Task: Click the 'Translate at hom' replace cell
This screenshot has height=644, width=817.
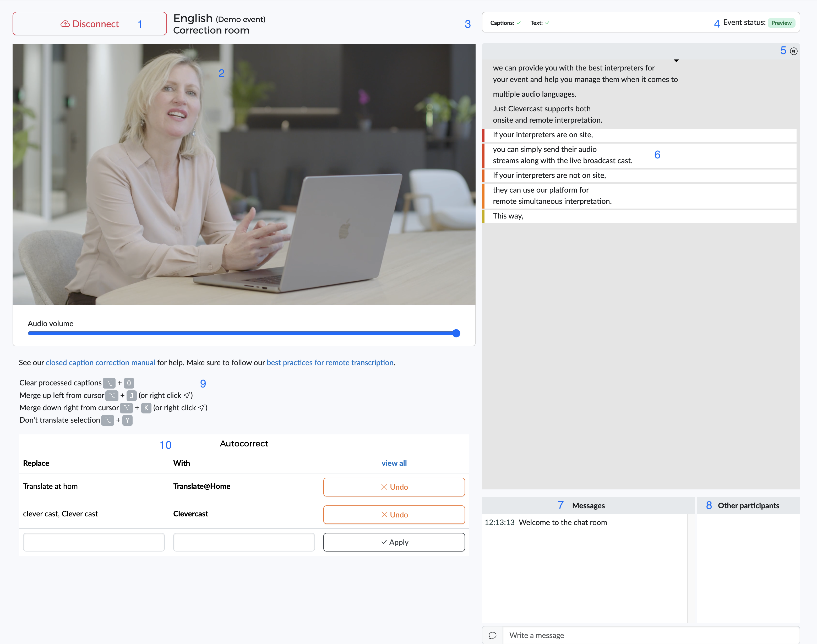Action: pos(51,486)
